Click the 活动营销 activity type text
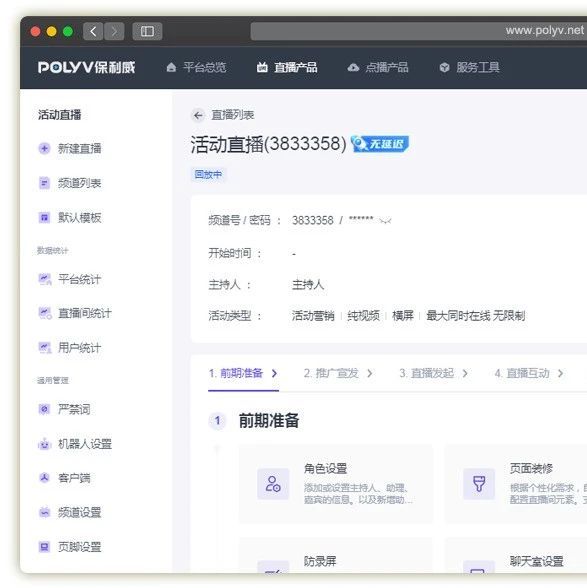The height and width of the screenshot is (588, 587). tap(313, 316)
